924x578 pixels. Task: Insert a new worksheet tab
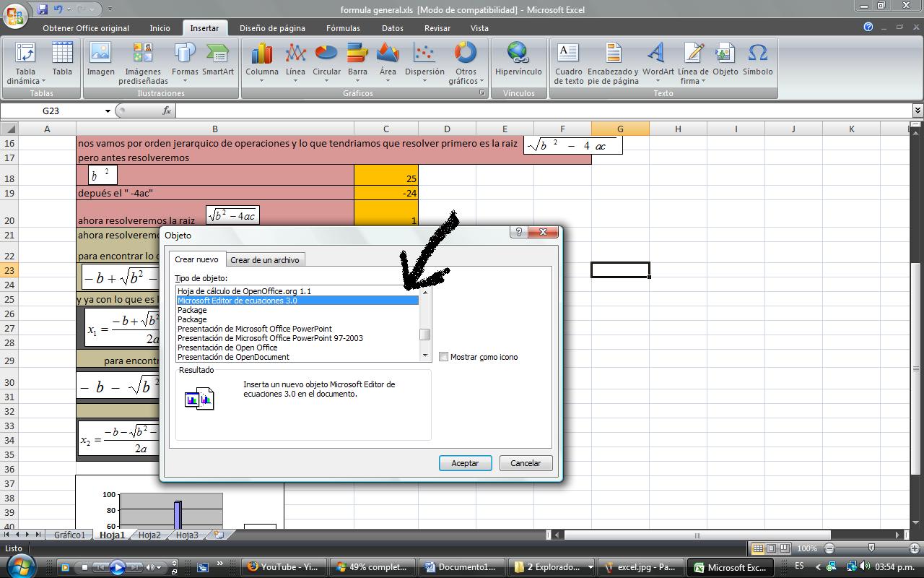219,535
